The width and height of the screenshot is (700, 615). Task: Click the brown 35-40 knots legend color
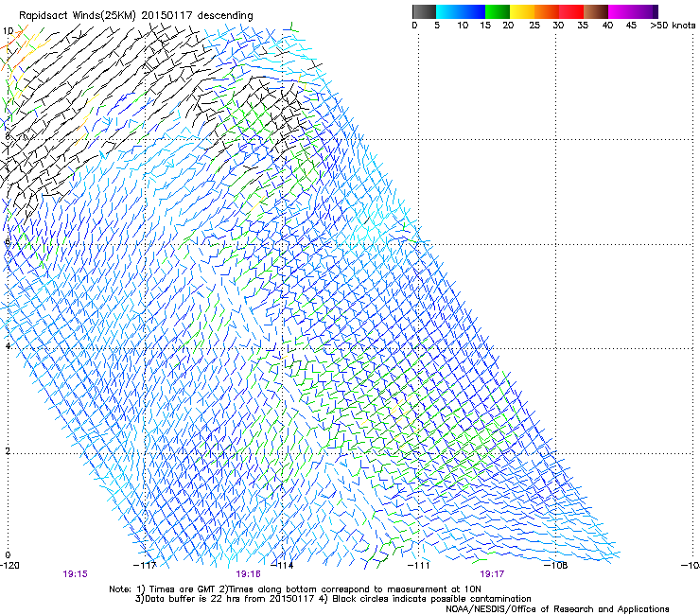596,11
